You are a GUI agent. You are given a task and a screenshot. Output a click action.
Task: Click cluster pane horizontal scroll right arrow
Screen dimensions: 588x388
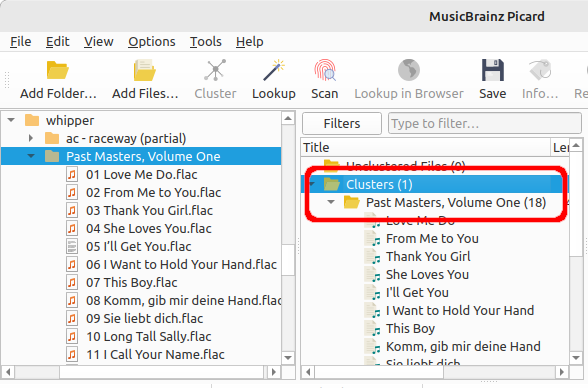pos(562,372)
